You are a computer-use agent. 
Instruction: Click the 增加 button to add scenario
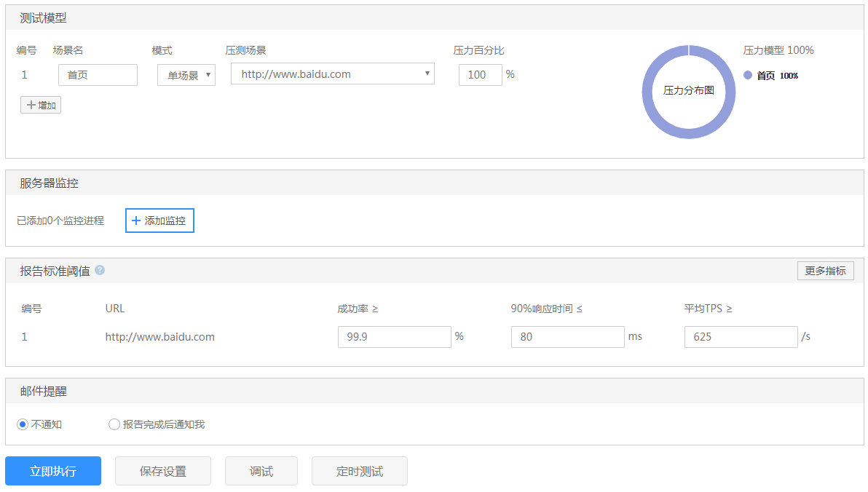[x=41, y=105]
